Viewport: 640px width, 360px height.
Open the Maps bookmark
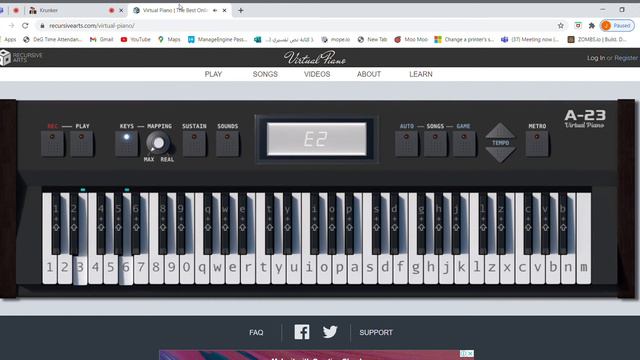(x=169, y=40)
